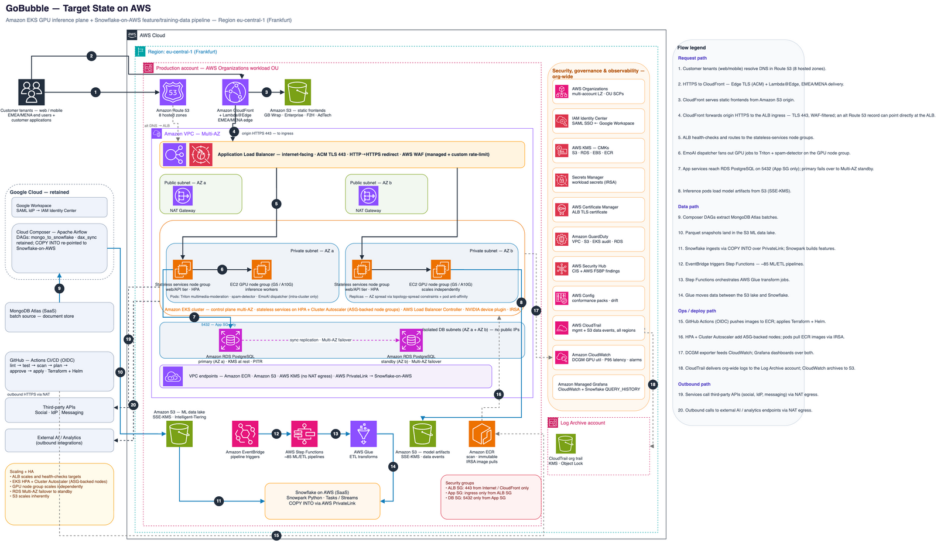Select the GitHub Actions CI/CD box

[59, 372]
